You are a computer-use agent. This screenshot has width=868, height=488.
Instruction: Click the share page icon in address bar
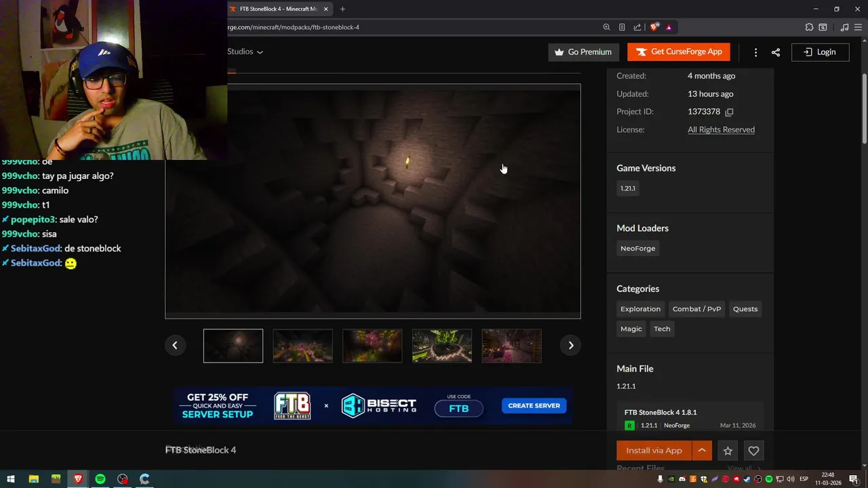click(637, 27)
